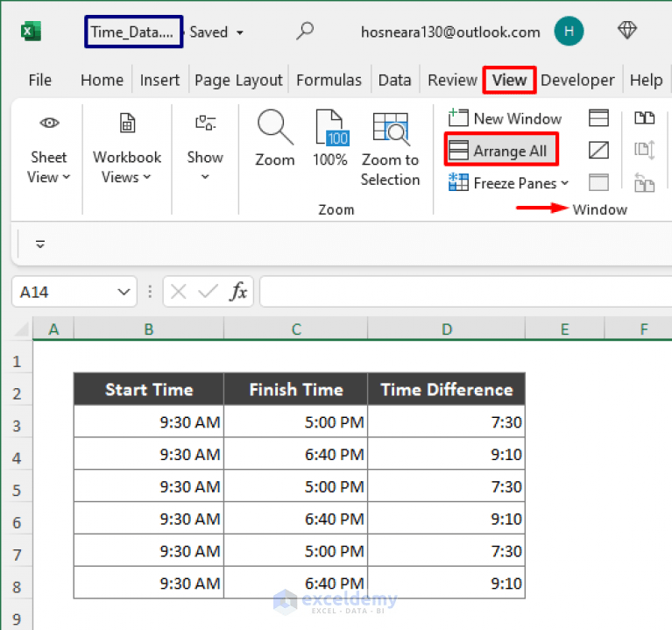Viewport: 672px width, 630px height.
Task: Switch to the Home tab
Action: 102,80
